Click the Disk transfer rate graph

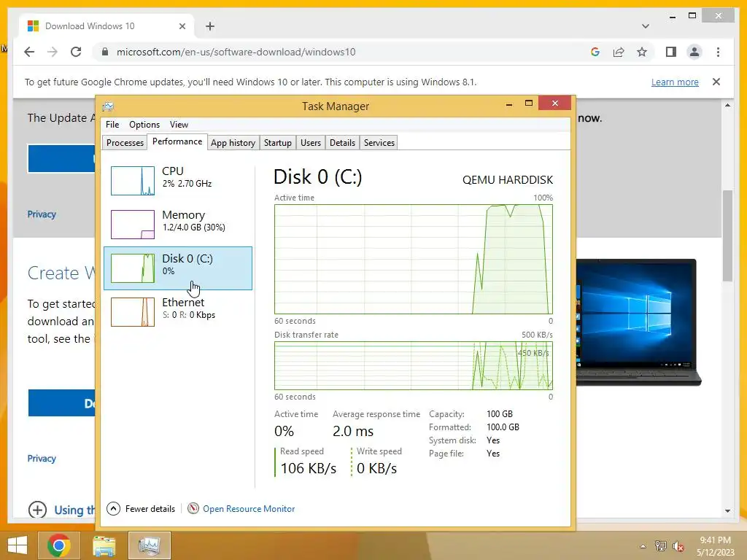[414, 365]
